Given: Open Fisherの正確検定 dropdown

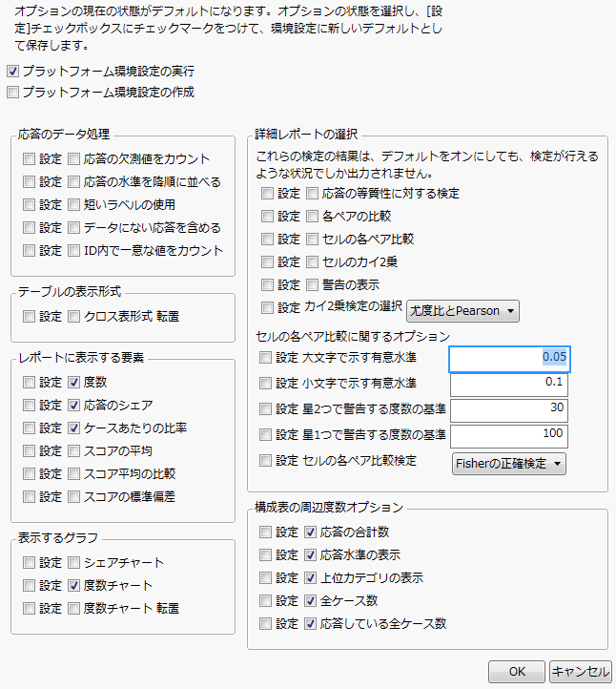Looking at the screenshot, I should click(x=508, y=464).
